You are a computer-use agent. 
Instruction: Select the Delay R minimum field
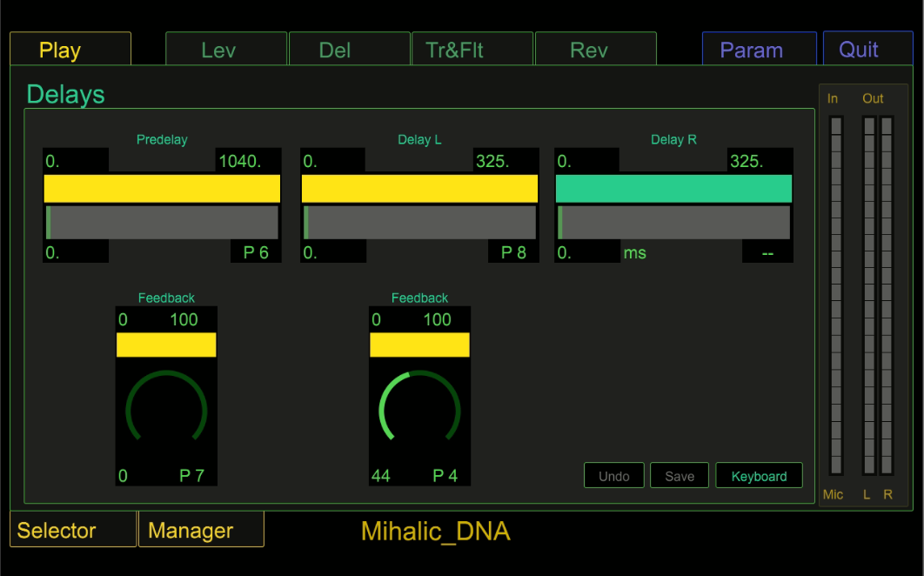[587, 160]
